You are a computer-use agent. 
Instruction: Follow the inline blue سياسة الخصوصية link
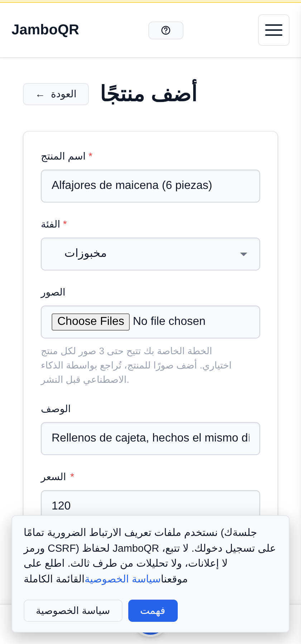coord(123,579)
